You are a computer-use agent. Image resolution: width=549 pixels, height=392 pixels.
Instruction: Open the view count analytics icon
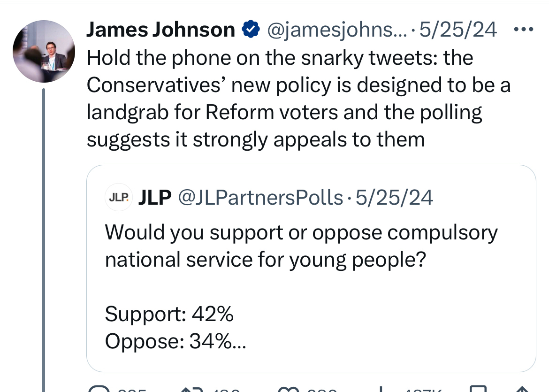(379, 389)
